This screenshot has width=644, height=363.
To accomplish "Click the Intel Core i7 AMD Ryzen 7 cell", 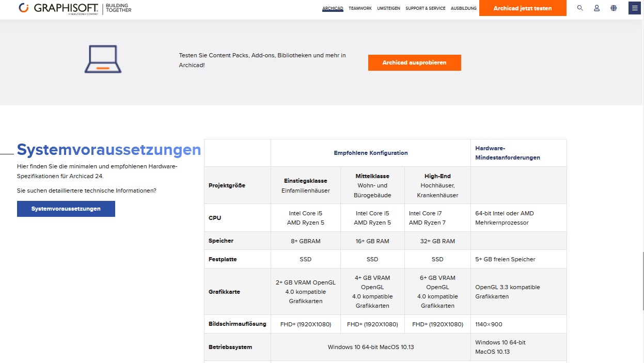I will coord(437,218).
